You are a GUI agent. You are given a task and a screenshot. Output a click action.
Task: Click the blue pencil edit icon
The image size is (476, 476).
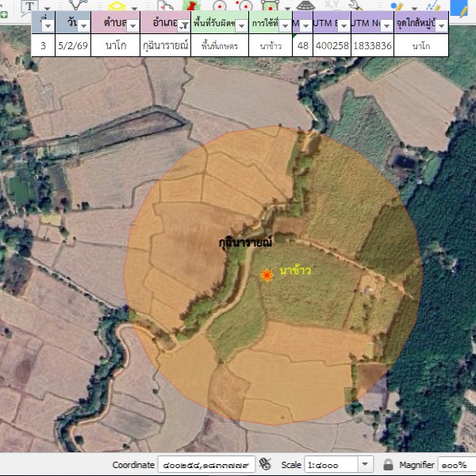pyautogui.click(x=459, y=6)
